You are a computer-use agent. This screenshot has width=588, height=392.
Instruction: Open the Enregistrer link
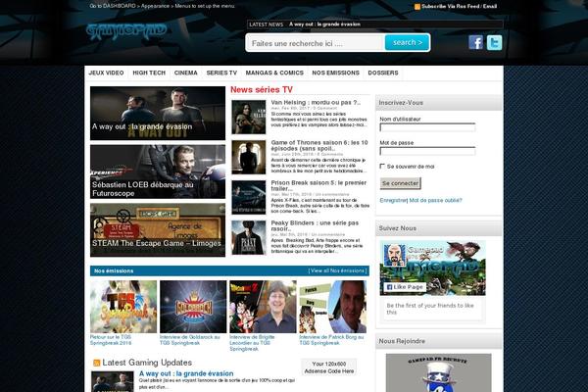click(393, 200)
